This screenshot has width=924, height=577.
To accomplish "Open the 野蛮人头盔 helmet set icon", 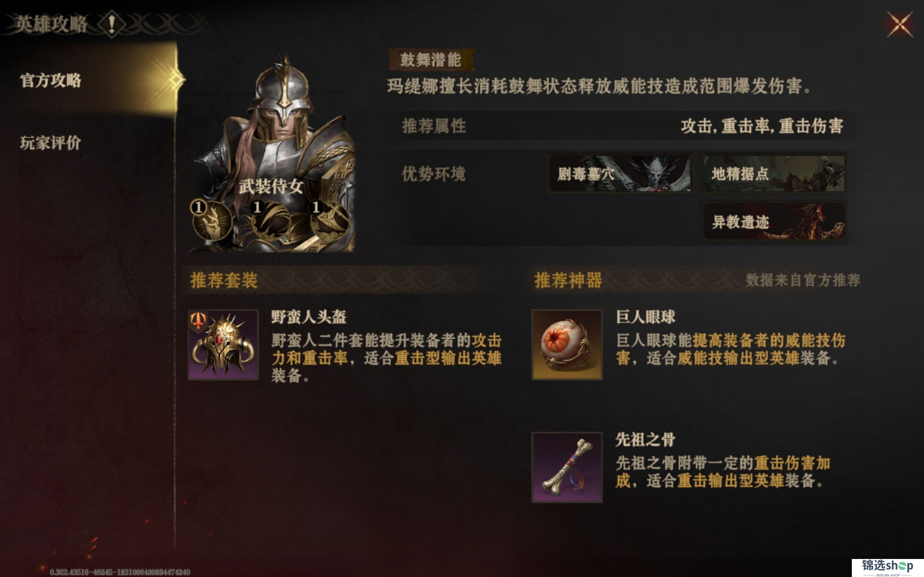I will 223,345.
